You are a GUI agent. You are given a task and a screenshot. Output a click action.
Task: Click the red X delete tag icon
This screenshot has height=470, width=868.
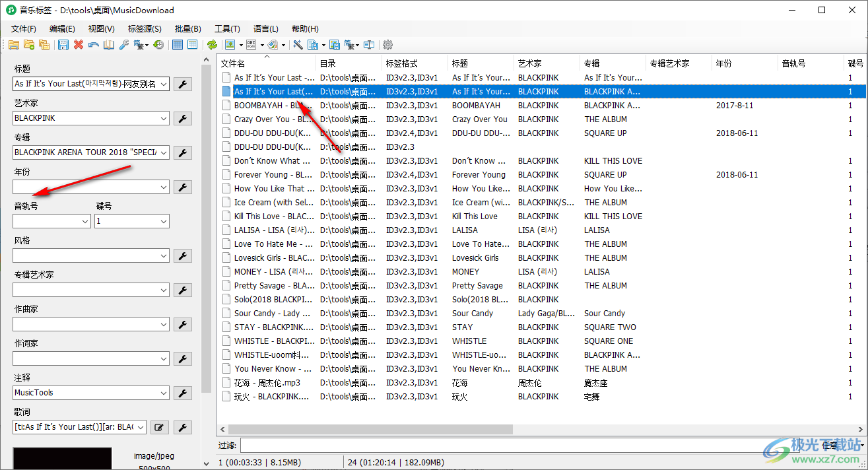pos(79,45)
